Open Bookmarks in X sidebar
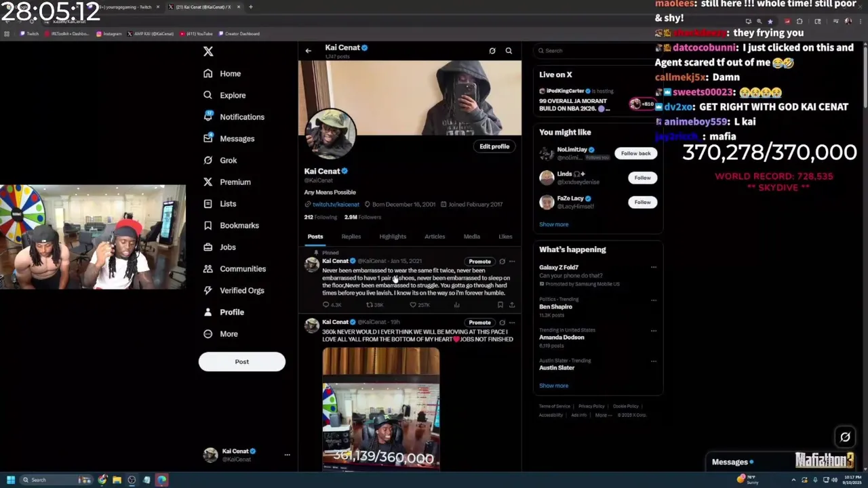The height and width of the screenshot is (488, 868). (231, 225)
